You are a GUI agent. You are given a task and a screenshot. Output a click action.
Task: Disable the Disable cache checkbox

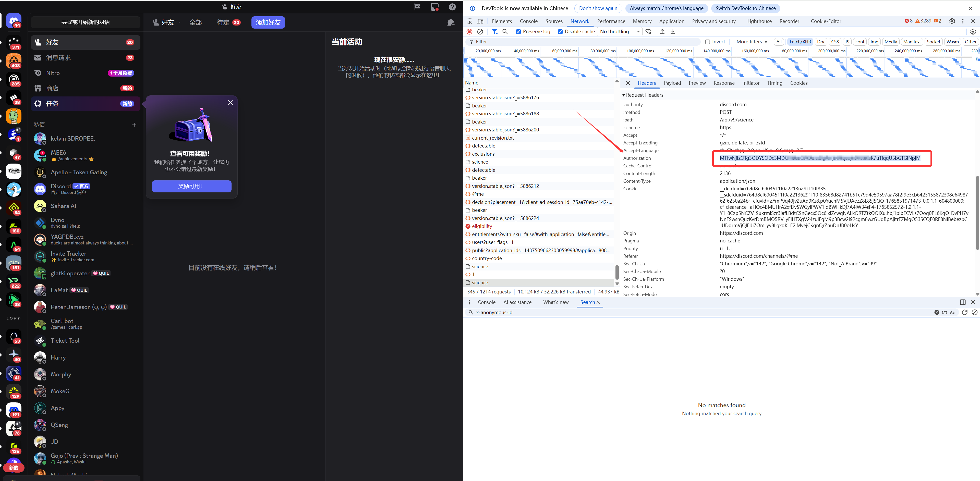560,32
